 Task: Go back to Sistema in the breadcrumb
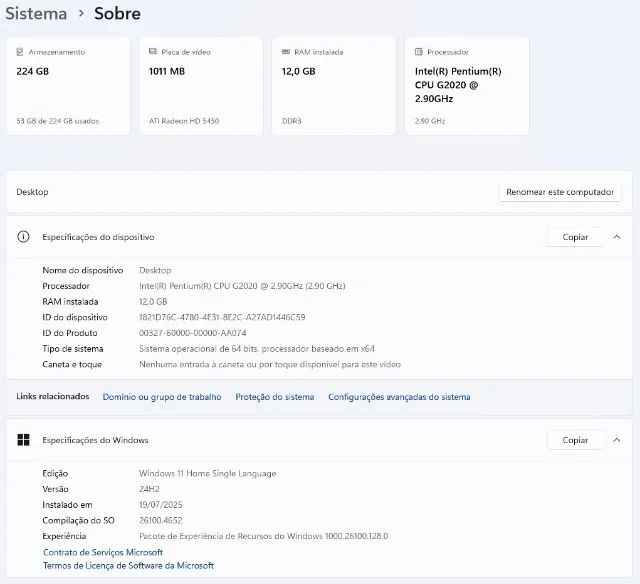point(37,14)
